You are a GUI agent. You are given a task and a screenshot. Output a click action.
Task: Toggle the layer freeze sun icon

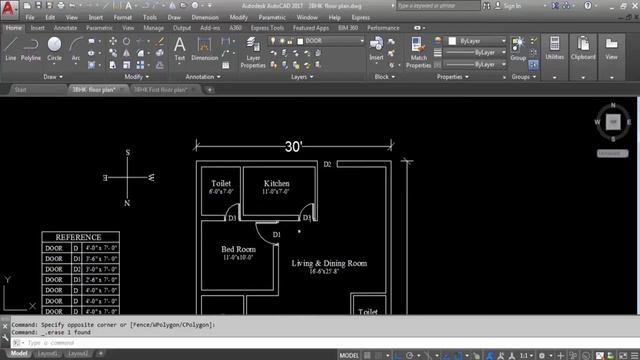click(x=282, y=41)
